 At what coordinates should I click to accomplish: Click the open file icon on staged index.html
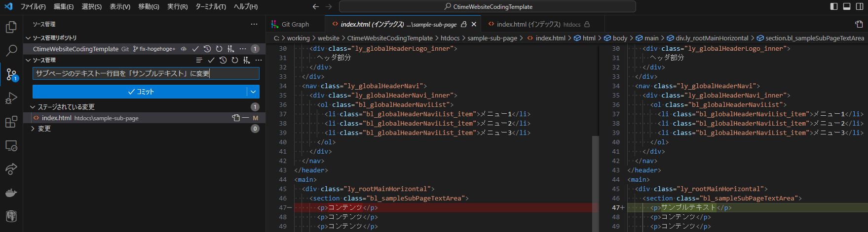pos(236,118)
